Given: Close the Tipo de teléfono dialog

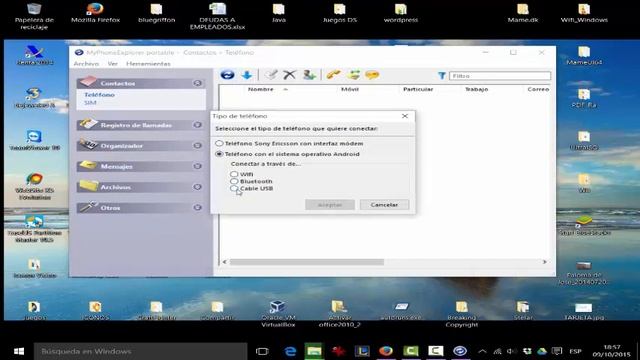Looking at the screenshot, I should [x=404, y=116].
